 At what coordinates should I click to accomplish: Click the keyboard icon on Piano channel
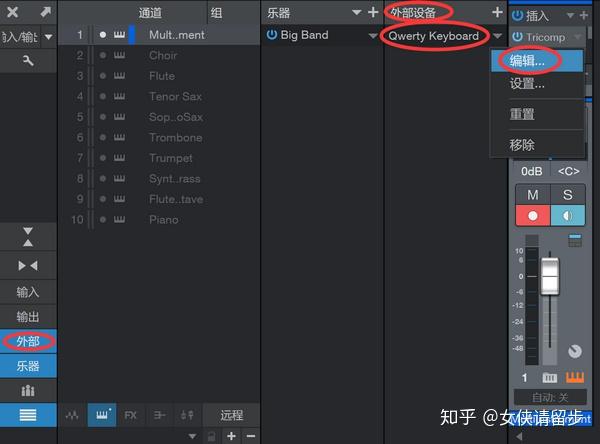coord(119,219)
